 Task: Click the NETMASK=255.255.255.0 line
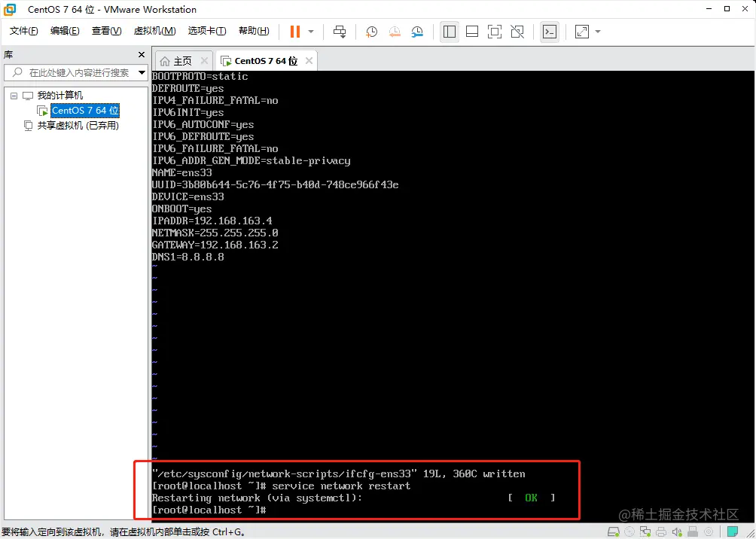pyautogui.click(x=215, y=233)
